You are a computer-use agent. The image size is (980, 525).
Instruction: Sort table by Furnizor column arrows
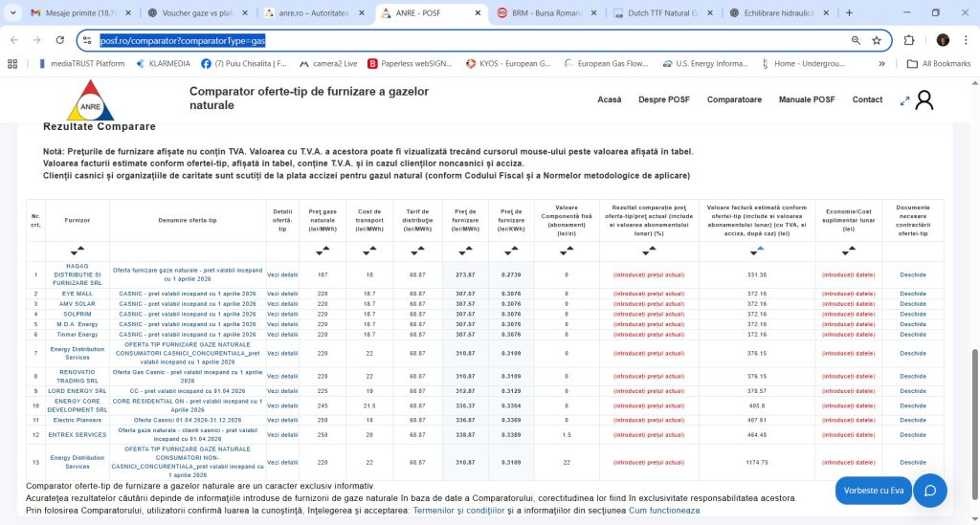point(79,251)
